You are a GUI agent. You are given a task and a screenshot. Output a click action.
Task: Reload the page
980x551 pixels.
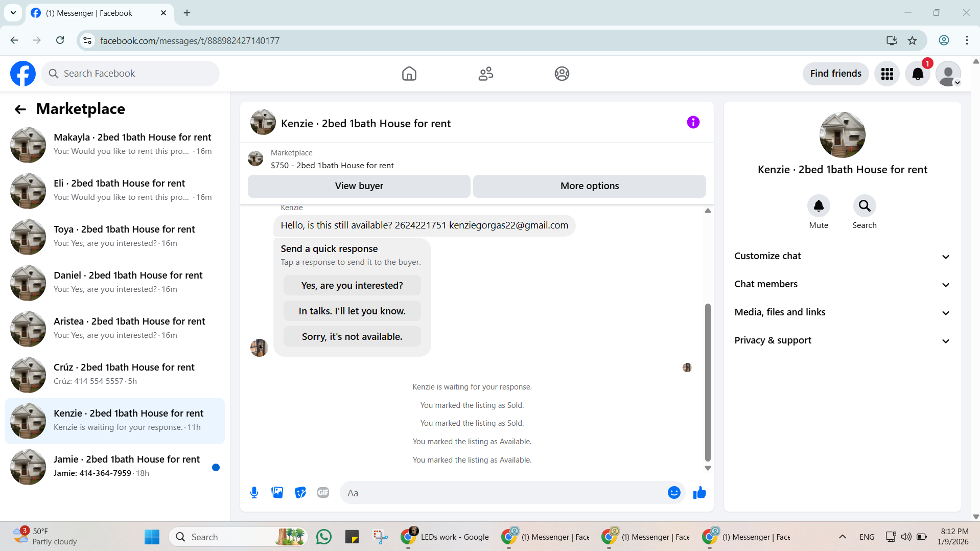60,40
